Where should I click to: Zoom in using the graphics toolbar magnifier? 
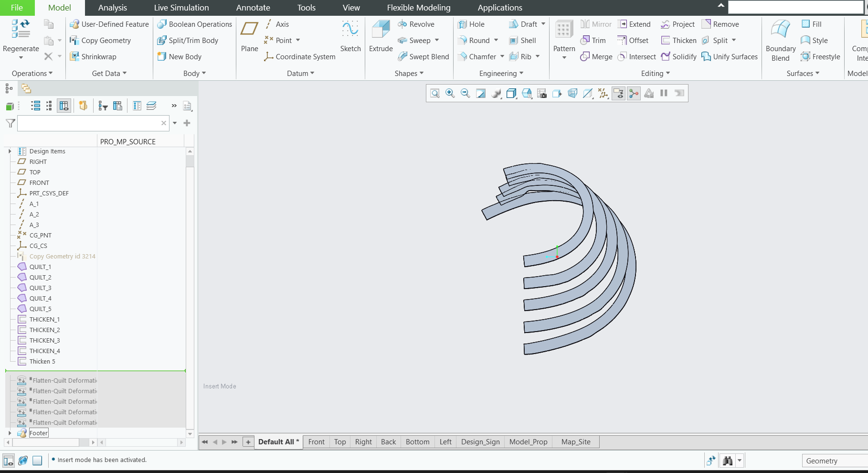click(449, 93)
